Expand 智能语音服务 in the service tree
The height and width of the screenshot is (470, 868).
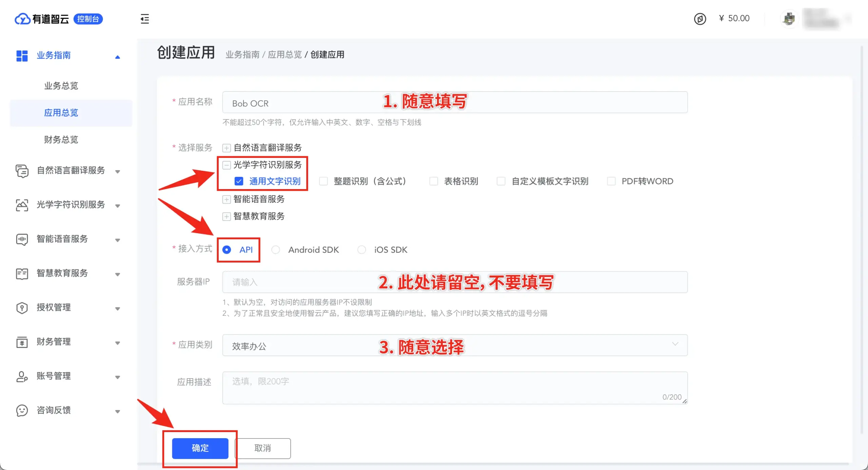point(226,199)
